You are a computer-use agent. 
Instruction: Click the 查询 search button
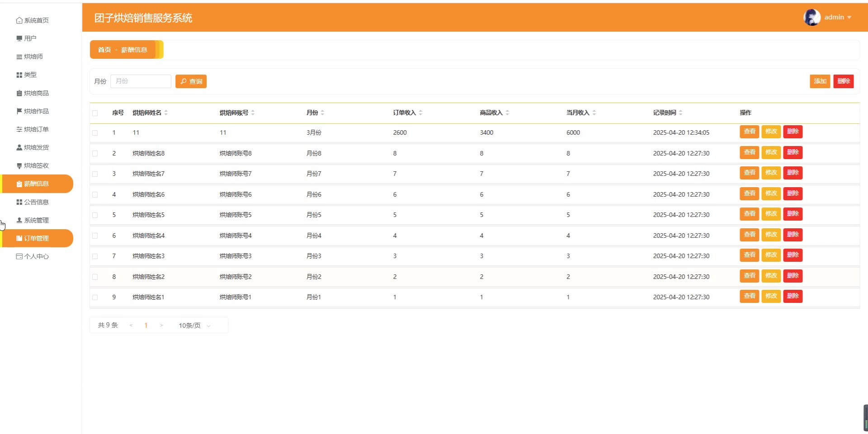pyautogui.click(x=191, y=81)
